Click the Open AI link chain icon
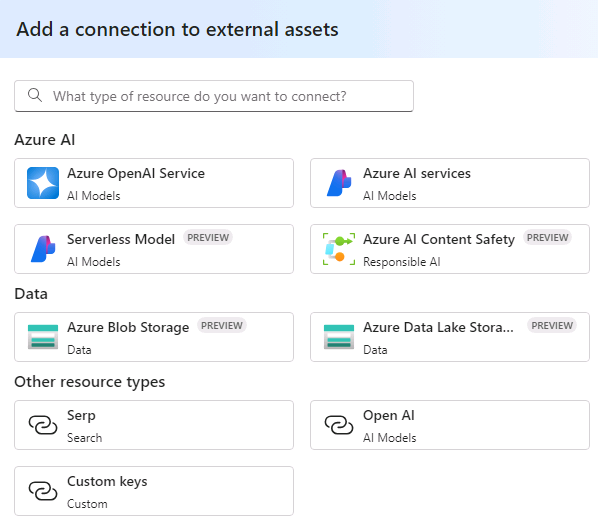Screen dimensions: 598x526 339,425
